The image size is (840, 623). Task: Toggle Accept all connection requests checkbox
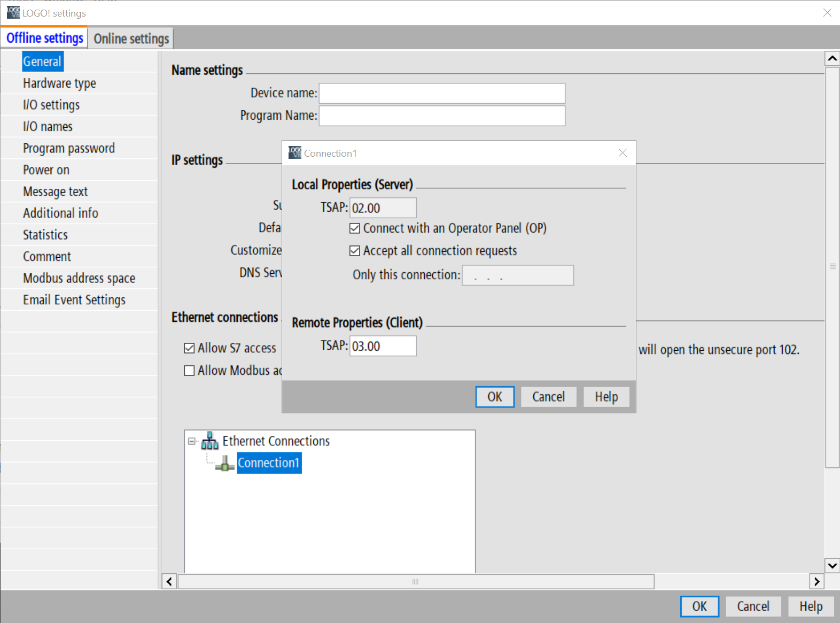point(355,251)
